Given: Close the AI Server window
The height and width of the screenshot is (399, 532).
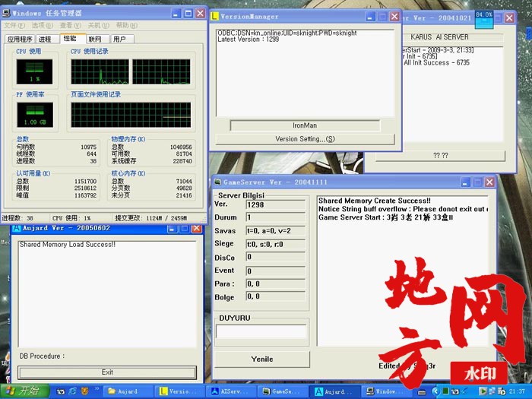Looking at the screenshot, I should (x=509, y=18).
